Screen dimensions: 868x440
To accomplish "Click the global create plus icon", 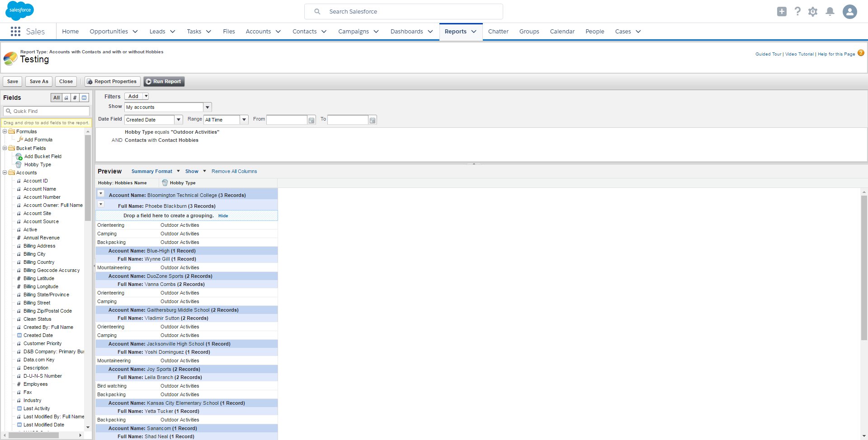I will pyautogui.click(x=782, y=12).
